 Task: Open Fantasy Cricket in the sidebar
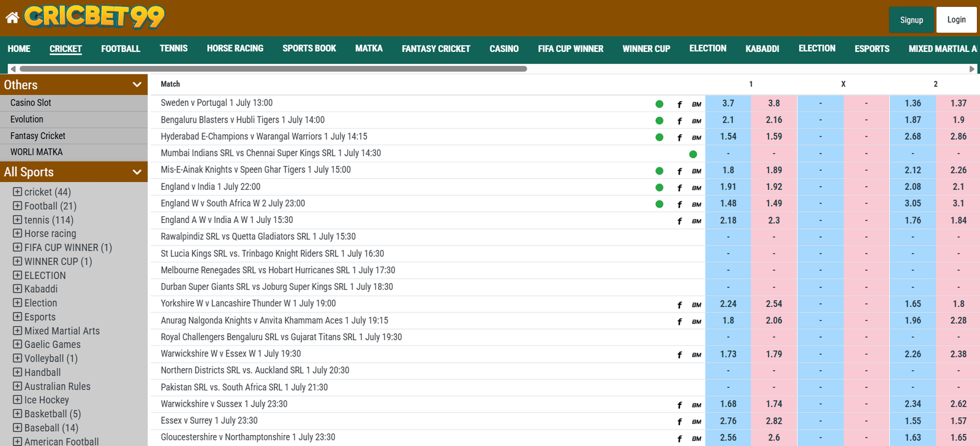[x=73, y=136]
